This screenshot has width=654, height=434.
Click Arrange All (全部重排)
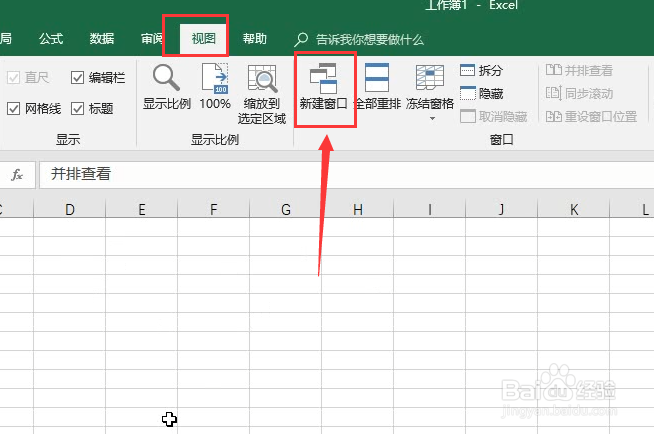377,86
